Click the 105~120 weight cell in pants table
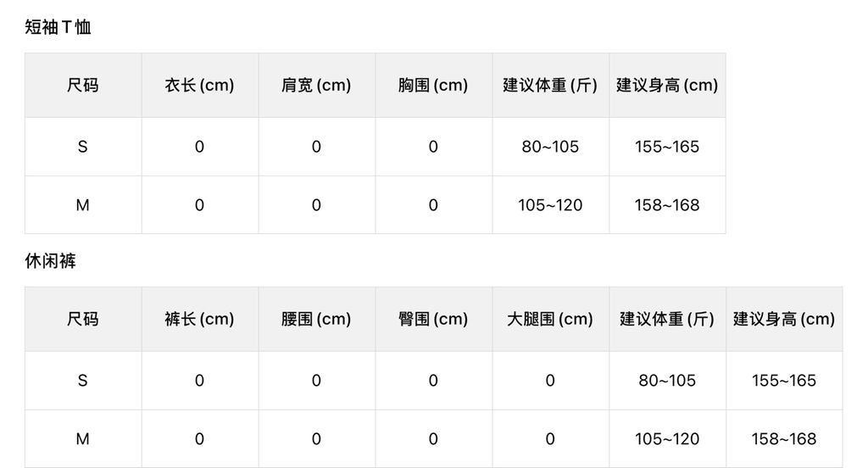Viewport: 868px width, 468px height. coord(667,438)
